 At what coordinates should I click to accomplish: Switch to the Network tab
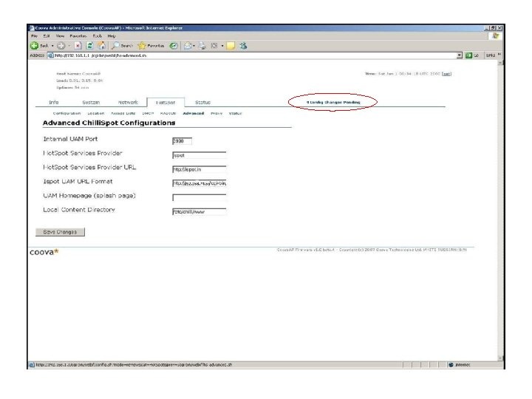(x=128, y=102)
